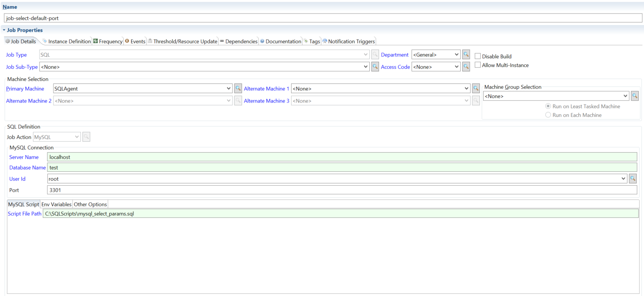Enable the Allow Multi-Instance checkbox
Image resolution: width=644 pixels, height=296 pixels.
tap(478, 65)
